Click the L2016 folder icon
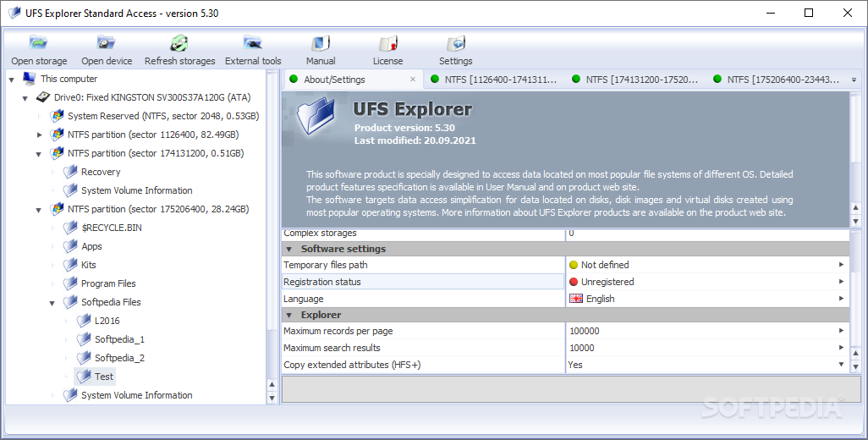 [84, 321]
